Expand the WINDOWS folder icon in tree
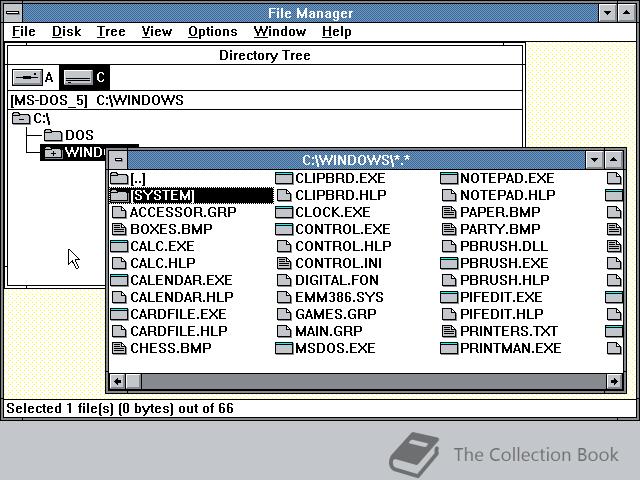Image resolution: width=640 pixels, height=480 pixels. 53,152
